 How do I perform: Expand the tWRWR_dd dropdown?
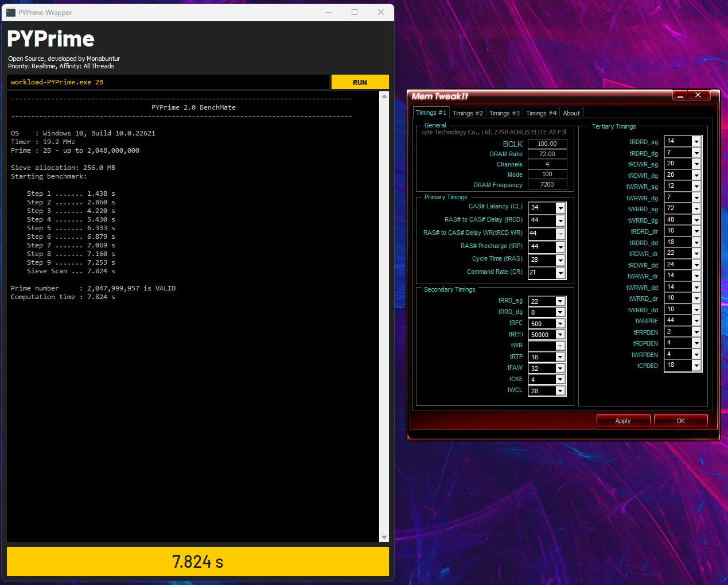pyautogui.click(x=696, y=288)
